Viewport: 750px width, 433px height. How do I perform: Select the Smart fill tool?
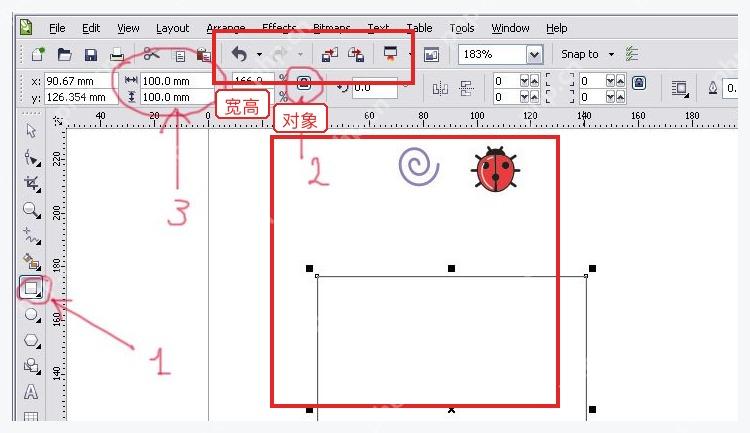coord(32,261)
